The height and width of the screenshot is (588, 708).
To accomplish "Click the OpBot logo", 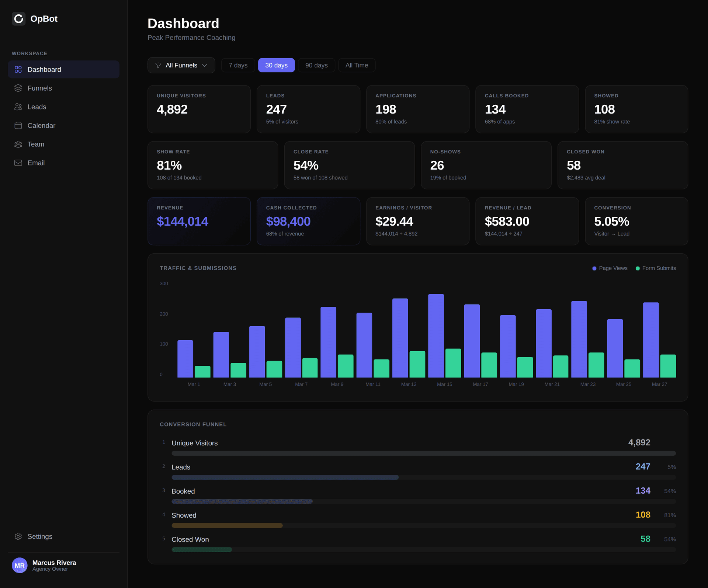I will [19, 18].
